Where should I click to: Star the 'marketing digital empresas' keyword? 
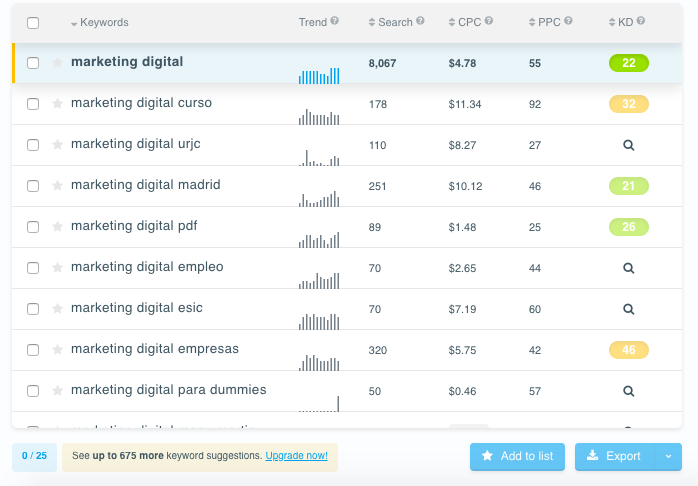(x=57, y=350)
